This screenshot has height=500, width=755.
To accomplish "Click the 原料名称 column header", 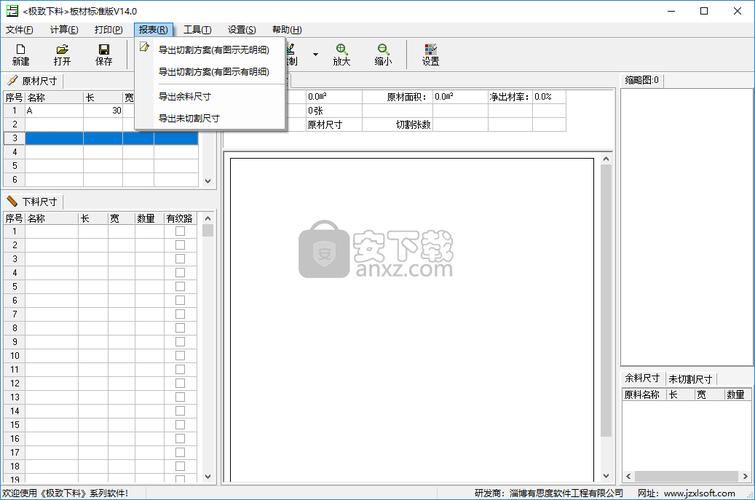I will point(642,395).
